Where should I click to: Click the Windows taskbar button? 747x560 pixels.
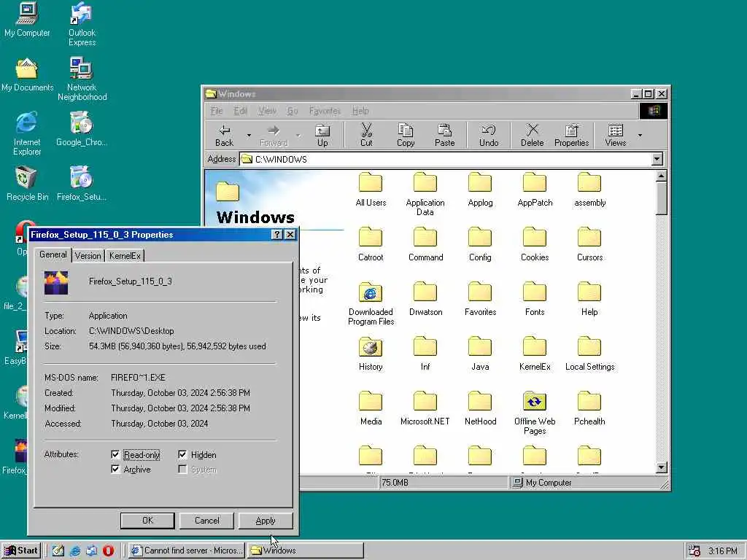(305, 551)
